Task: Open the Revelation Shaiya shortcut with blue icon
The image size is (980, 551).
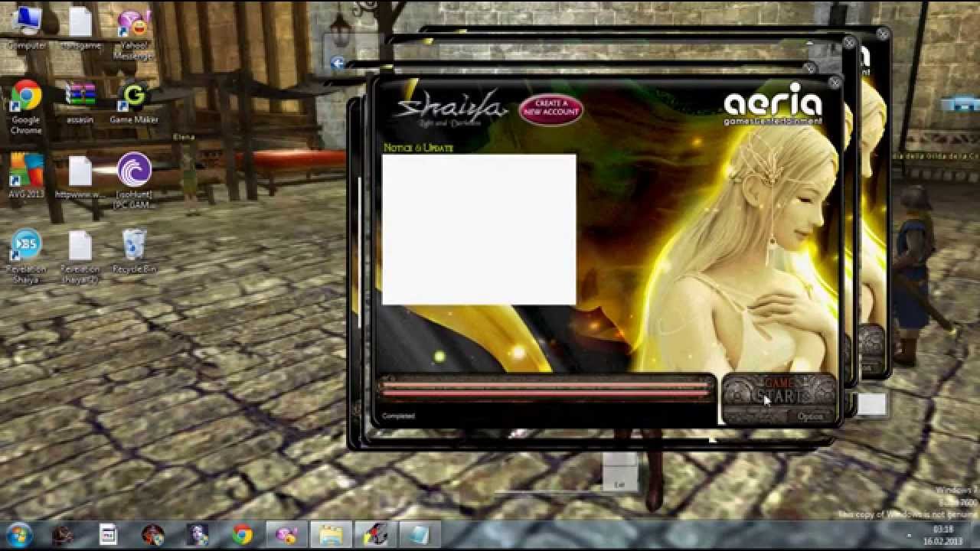Action: (x=26, y=256)
